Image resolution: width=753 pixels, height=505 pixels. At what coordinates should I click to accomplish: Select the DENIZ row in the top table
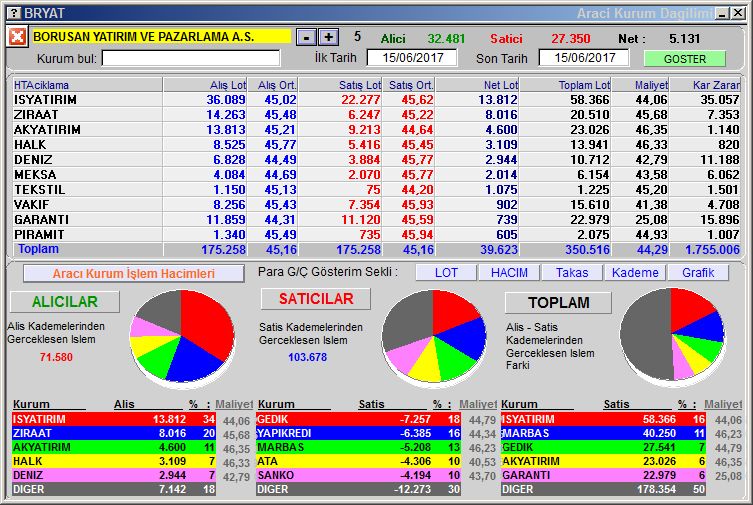click(376, 159)
